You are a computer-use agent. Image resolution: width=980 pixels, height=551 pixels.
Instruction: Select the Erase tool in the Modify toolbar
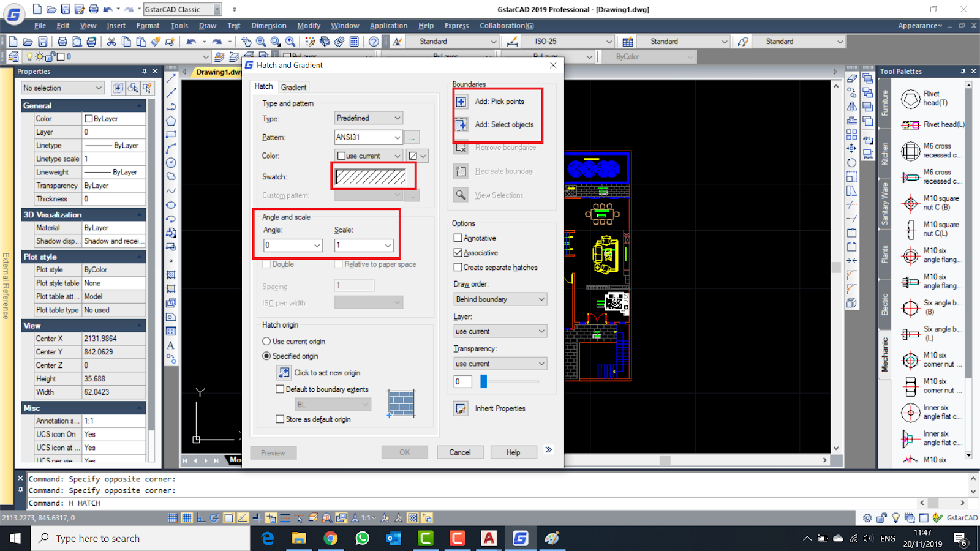853,80
